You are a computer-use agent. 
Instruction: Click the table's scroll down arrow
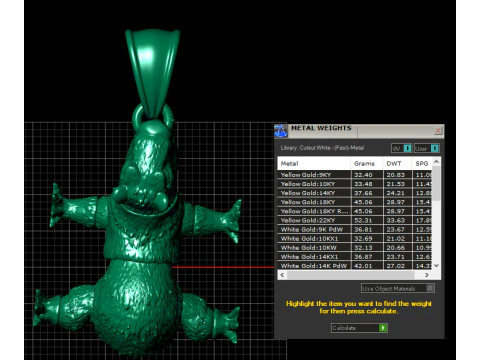click(436, 265)
